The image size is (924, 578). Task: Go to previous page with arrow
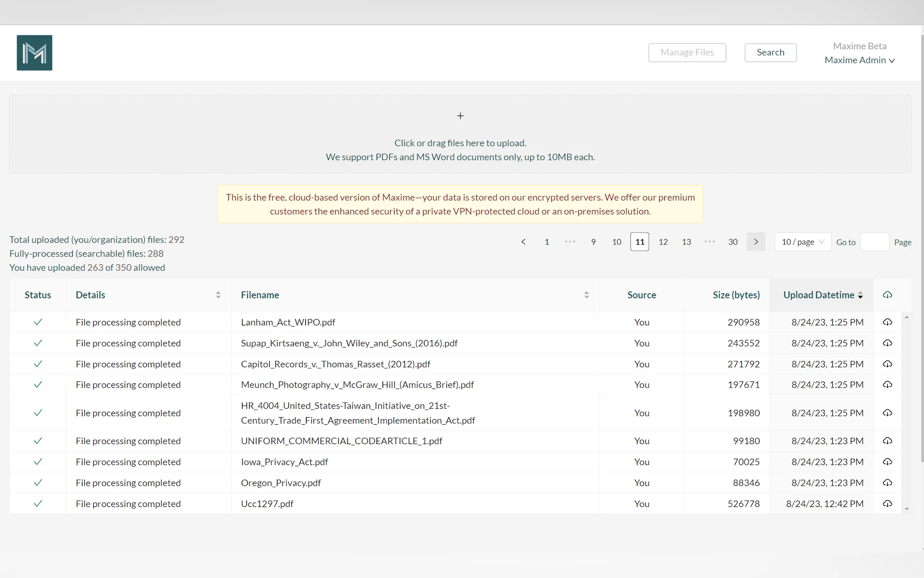pos(523,242)
